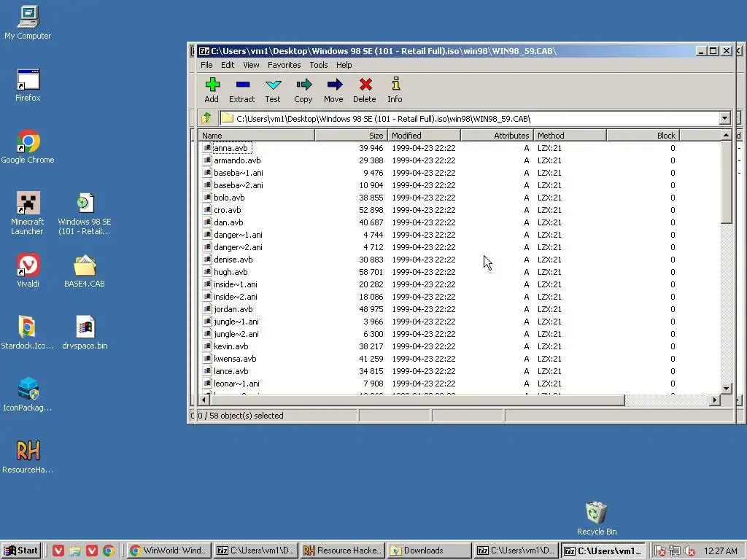Open the View menu
Image resolution: width=747 pixels, height=560 pixels.
251,65
